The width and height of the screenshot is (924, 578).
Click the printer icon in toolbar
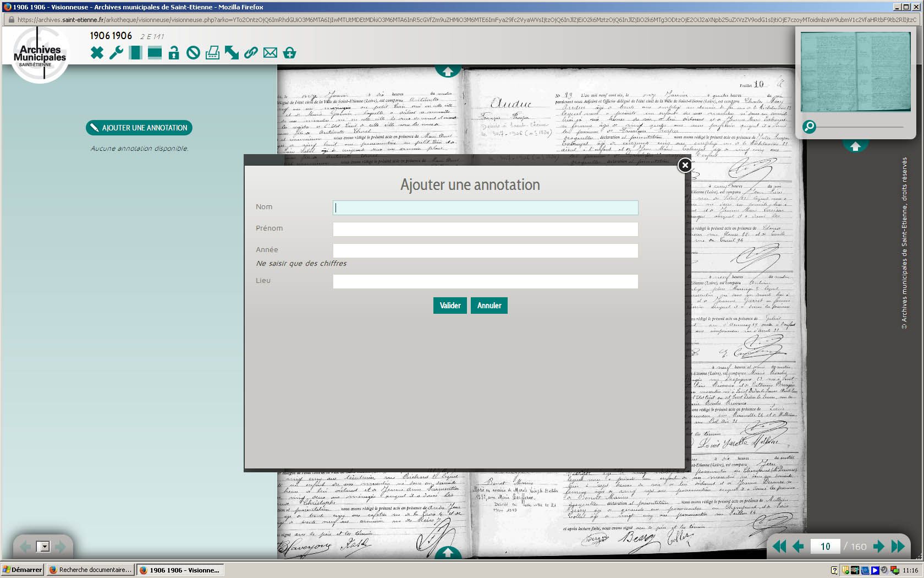pyautogui.click(x=212, y=53)
